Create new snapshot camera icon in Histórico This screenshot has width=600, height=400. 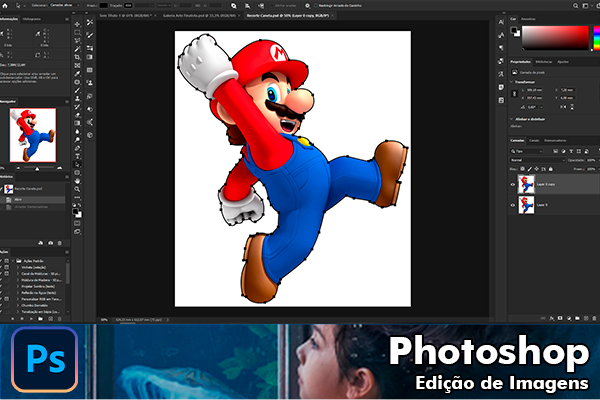coord(51,243)
